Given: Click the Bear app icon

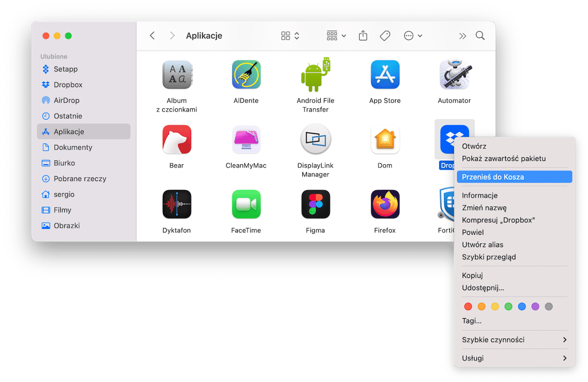Looking at the screenshot, I should point(176,140).
